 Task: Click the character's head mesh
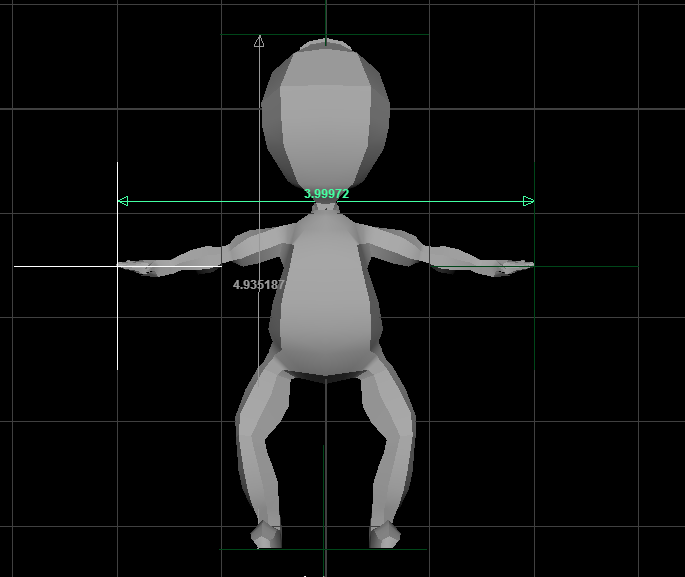click(325, 118)
